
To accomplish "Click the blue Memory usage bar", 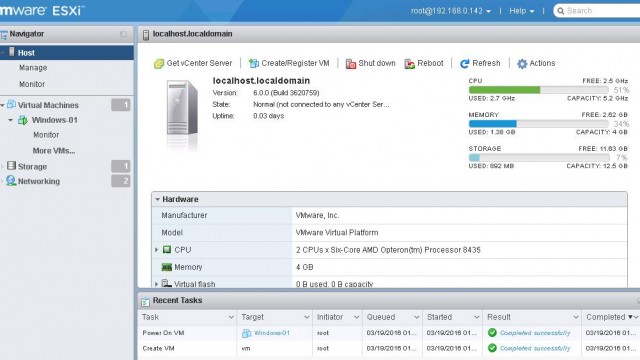I will click(x=493, y=124).
